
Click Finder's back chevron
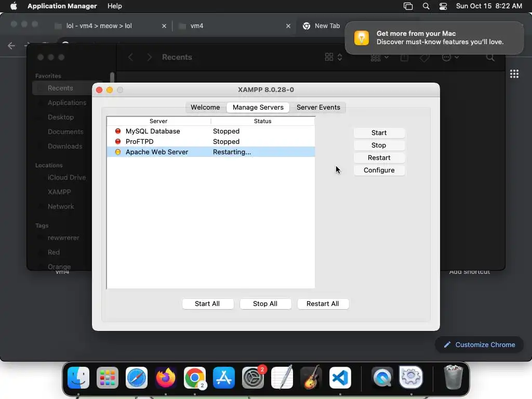click(130, 57)
